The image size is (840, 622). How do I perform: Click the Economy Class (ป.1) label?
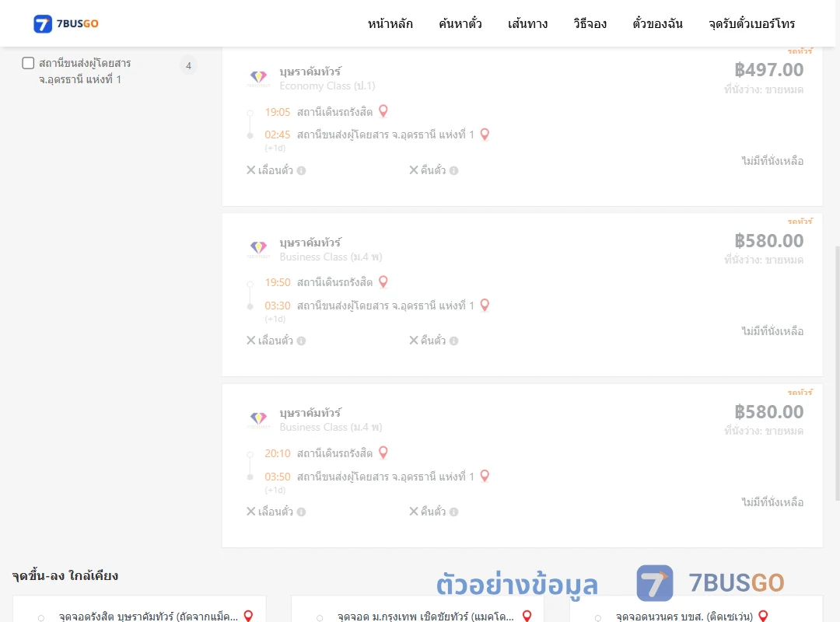click(327, 86)
